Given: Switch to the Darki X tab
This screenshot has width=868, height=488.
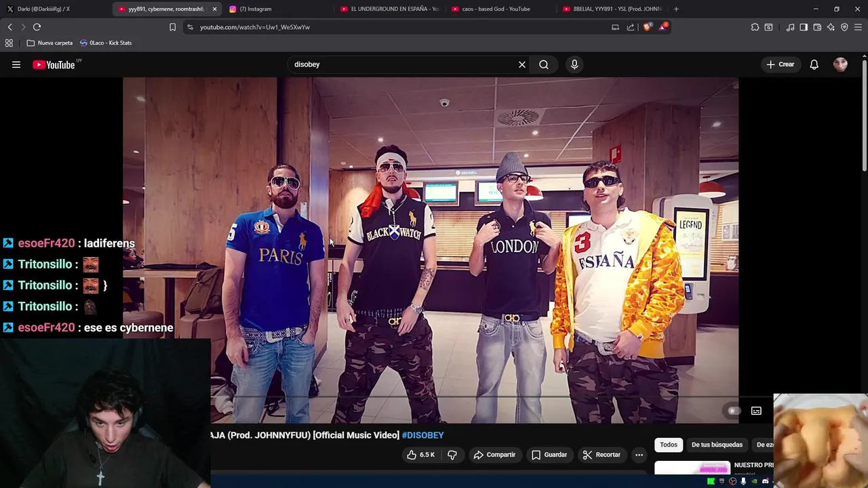Looking at the screenshot, I should click(56, 9).
